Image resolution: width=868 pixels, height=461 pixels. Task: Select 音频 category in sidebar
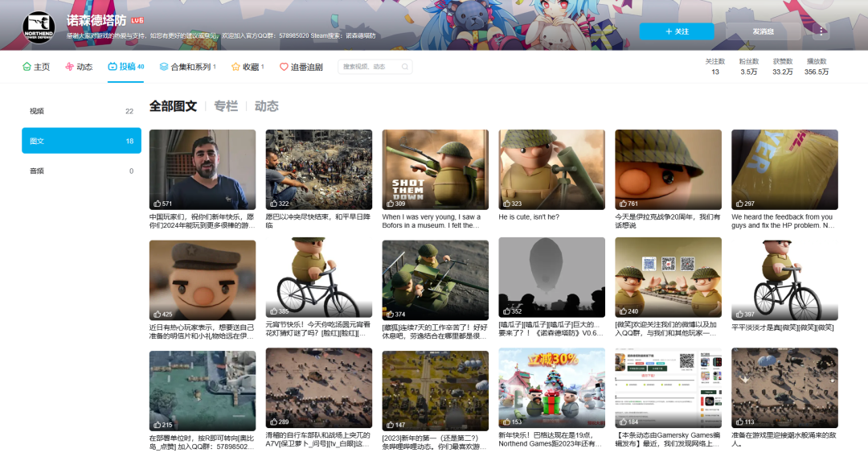coord(81,171)
